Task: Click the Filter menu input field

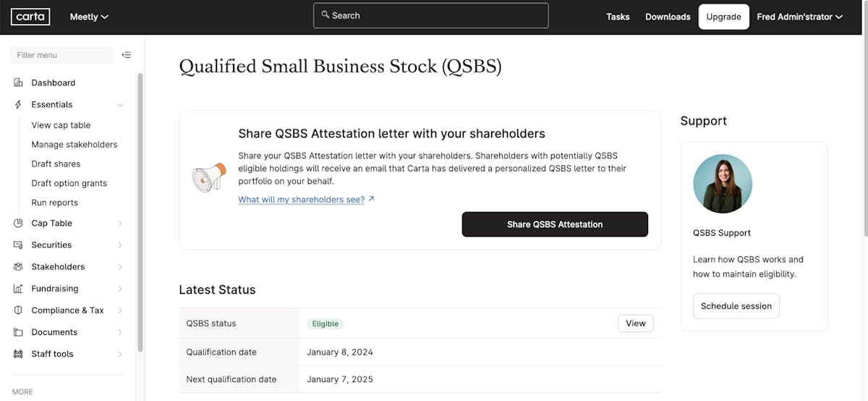Action: 61,55
